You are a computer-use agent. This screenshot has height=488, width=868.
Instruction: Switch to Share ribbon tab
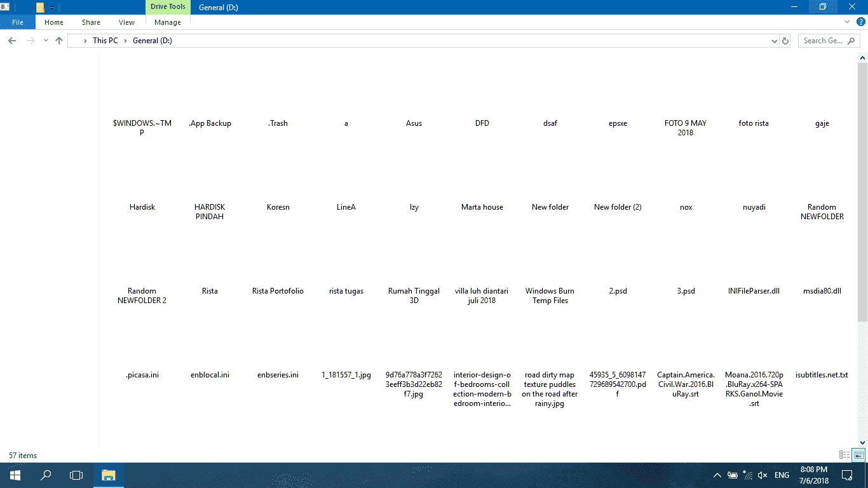(x=91, y=22)
